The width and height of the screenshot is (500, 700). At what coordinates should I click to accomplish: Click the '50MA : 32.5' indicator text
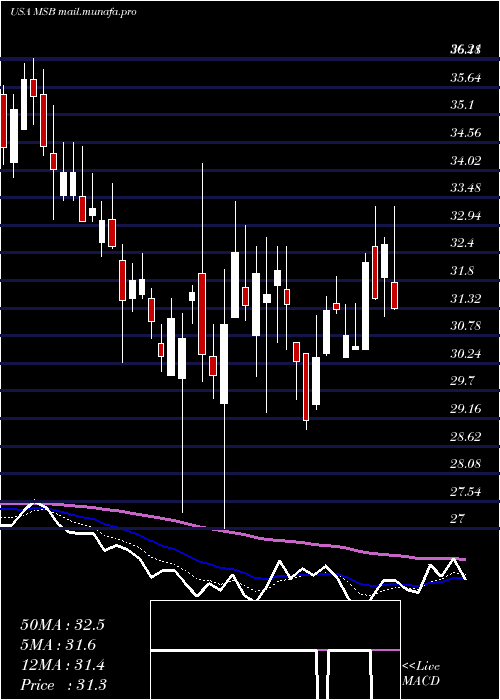(62, 625)
